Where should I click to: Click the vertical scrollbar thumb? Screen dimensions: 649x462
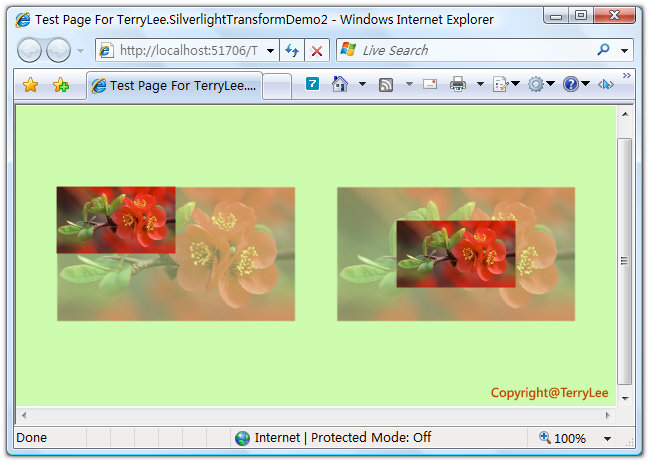[625, 261]
